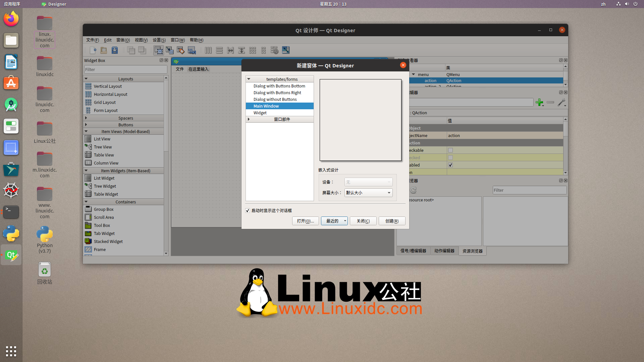The image size is (644, 362).
Task: Toggle the enabled property checkbox
Action: tap(450, 165)
